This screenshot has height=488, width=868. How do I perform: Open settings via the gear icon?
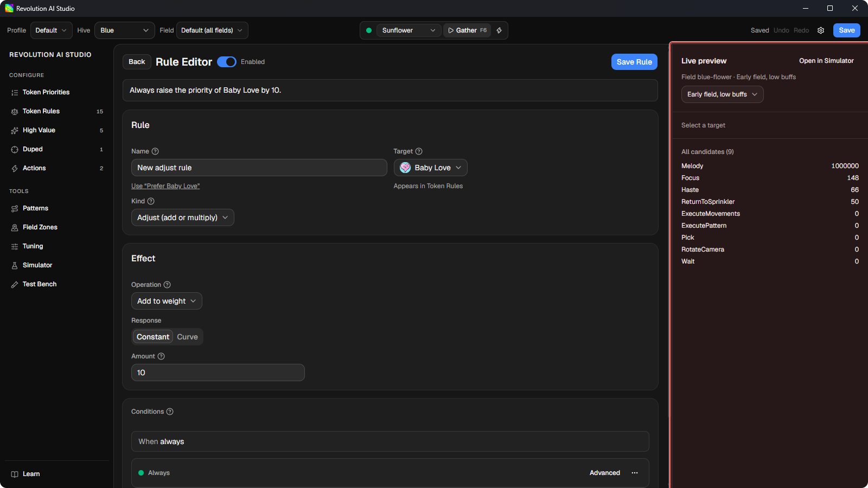[821, 30]
